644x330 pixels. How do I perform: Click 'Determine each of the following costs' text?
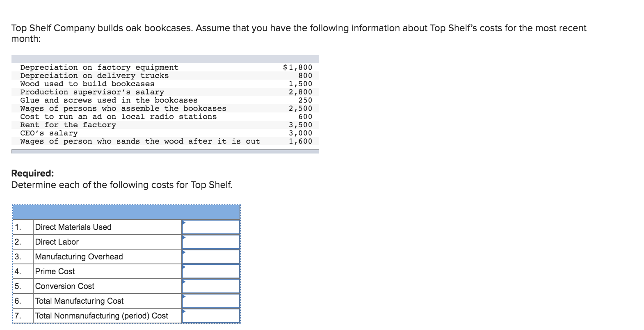122,185
